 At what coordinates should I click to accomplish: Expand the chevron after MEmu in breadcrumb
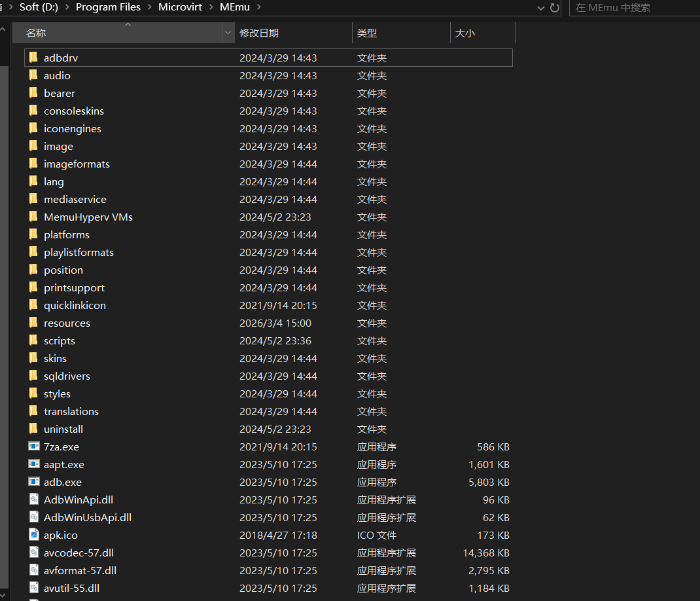click(x=258, y=7)
